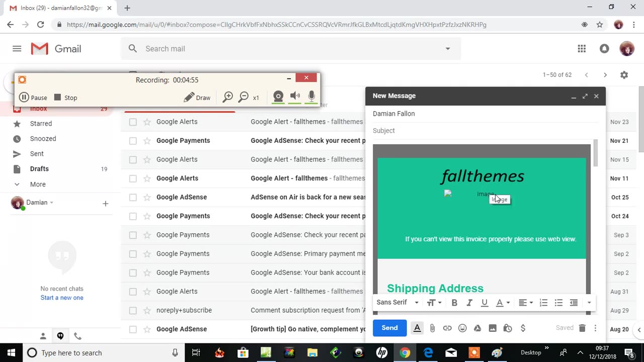Send money with the dollar icon
The width and height of the screenshot is (644, 362).
[x=523, y=328]
